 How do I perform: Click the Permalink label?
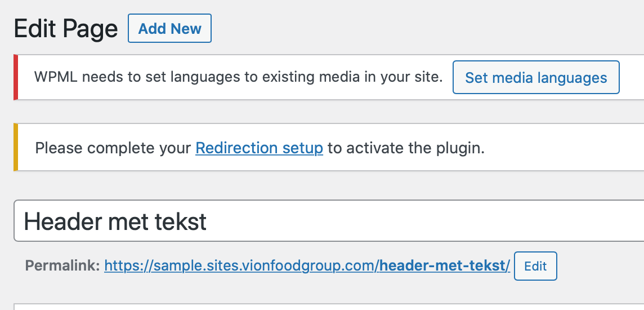(x=62, y=265)
